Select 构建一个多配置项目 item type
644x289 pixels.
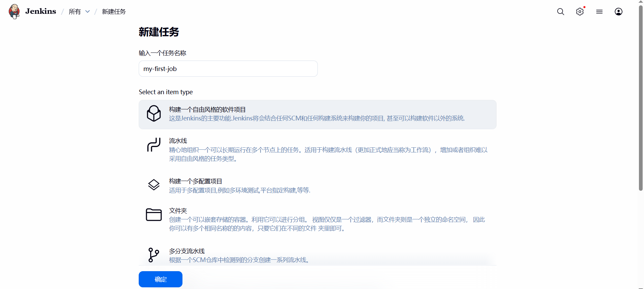click(x=195, y=181)
